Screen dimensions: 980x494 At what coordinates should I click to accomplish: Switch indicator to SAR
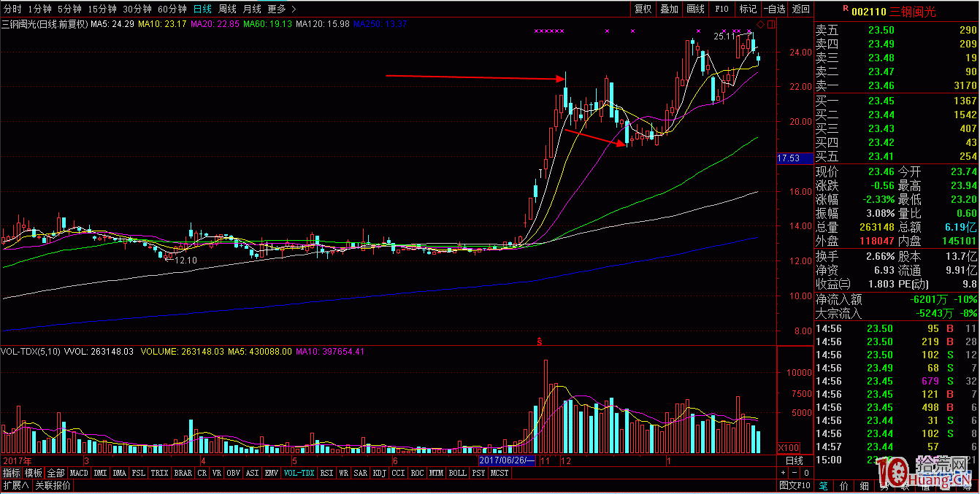pyautogui.click(x=361, y=473)
